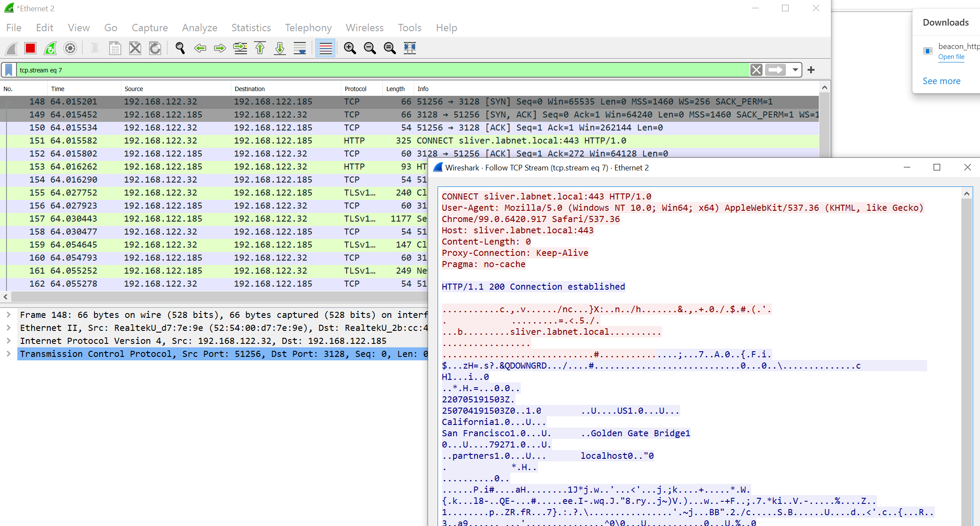Reset text to normal size icon
This screenshot has width=980, height=526.
point(390,48)
